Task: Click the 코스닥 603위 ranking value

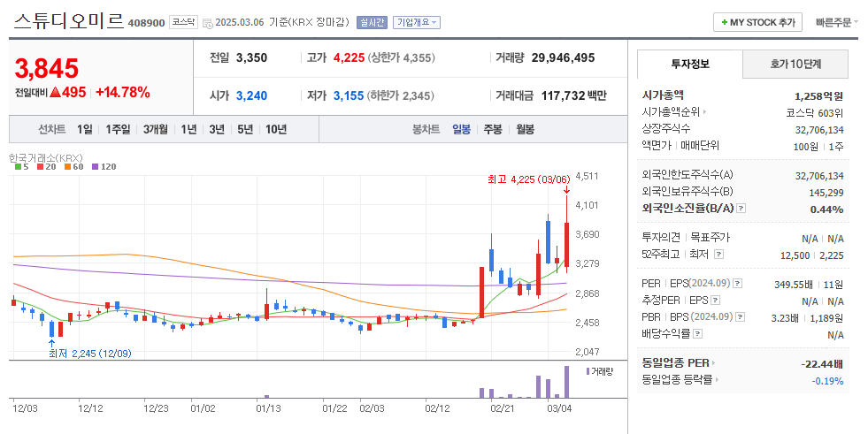Action: pos(815,113)
